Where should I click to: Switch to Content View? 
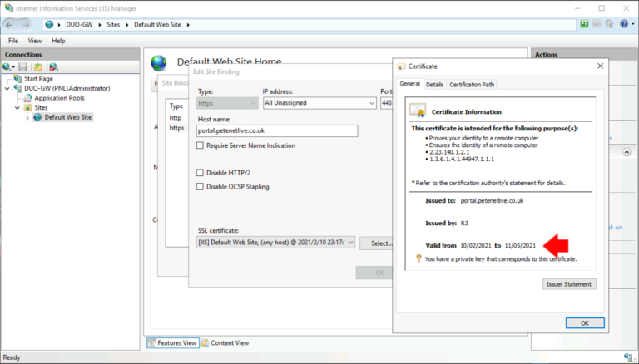pos(225,343)
